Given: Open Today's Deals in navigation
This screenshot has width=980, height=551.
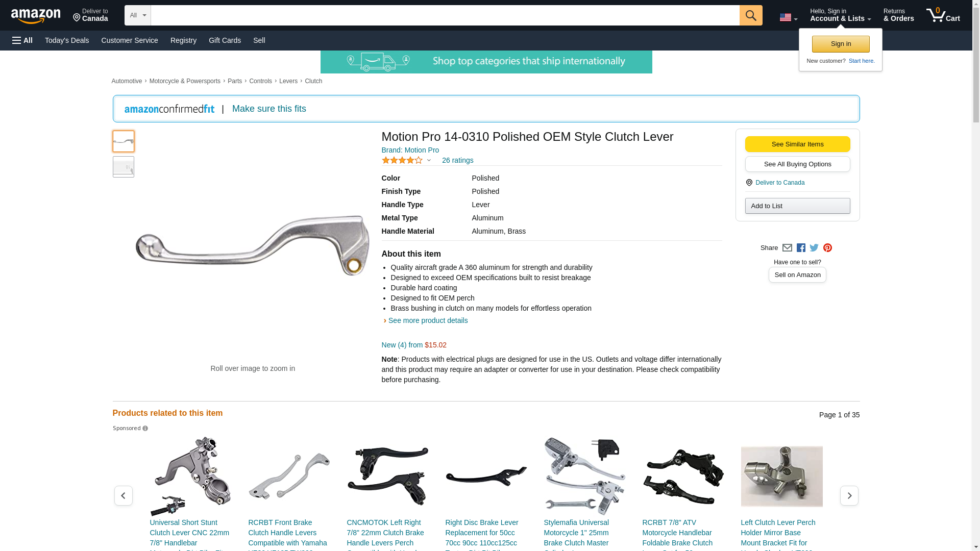Looking at the screenshot, I should tap(67, 40).
